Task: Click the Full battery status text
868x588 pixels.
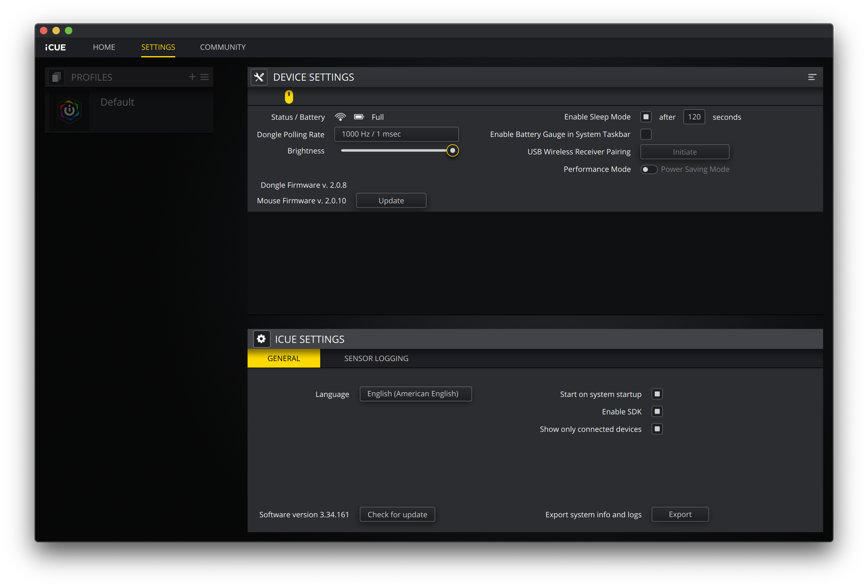Action: click(x=378, y=117)
